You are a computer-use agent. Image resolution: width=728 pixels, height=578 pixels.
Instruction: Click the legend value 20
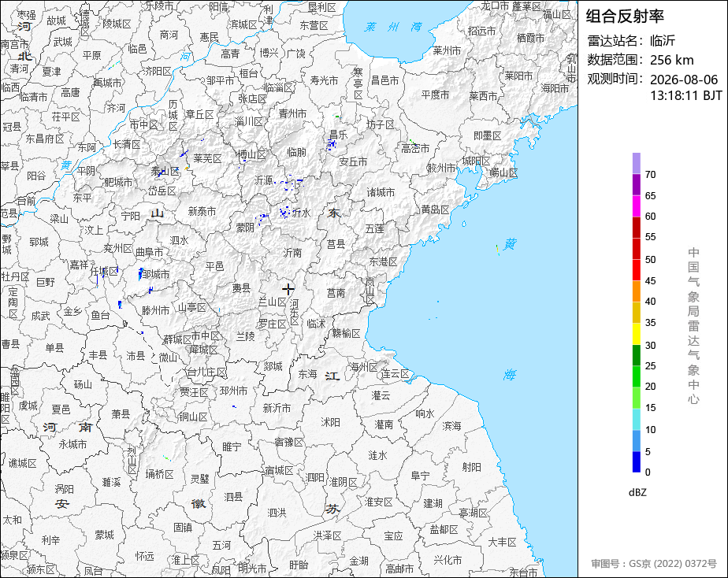[x=651, y=387]
